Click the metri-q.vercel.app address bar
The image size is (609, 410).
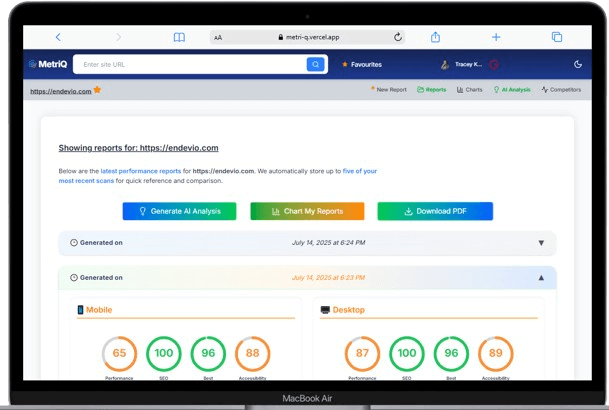(x=308, y=37)
